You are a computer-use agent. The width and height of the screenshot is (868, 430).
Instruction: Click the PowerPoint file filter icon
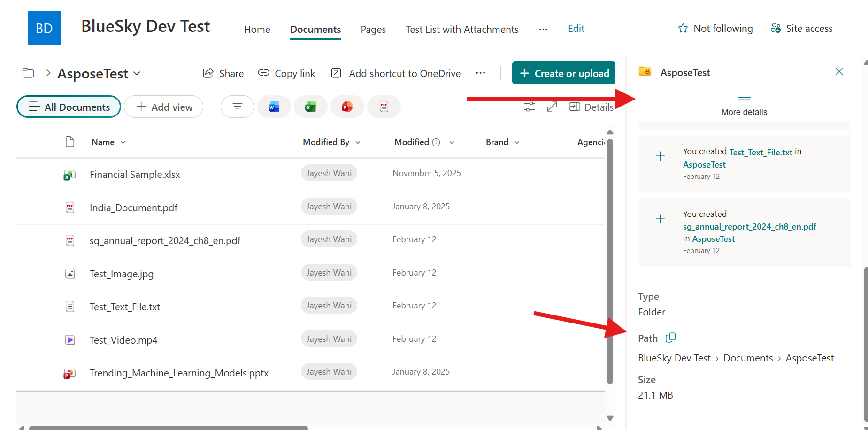click(x=347, y=107)
